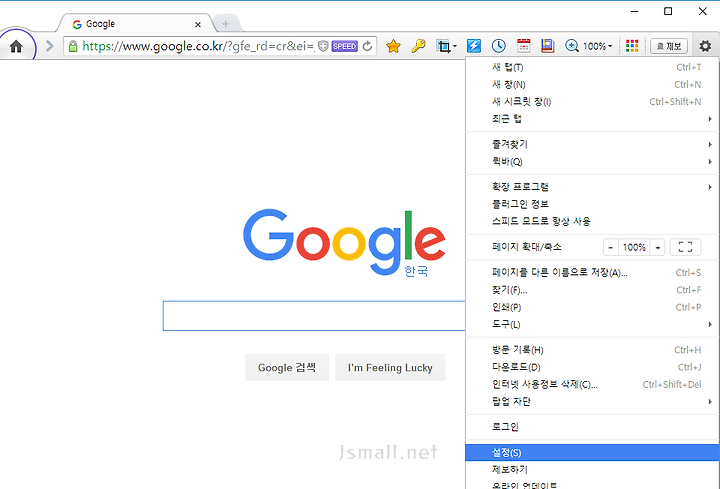Expand the 확장 프로그램 submenu
This screenshot has width=720, height=489.
[592, 187]
